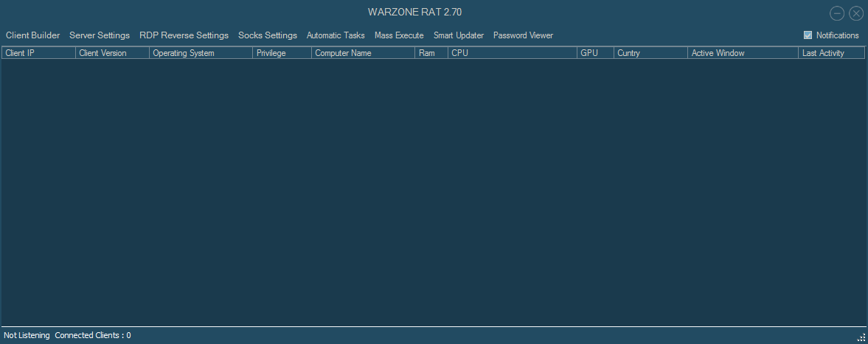
Task: Click the circular X close icon
Action: pyautogui.click(x=856, y=13)
